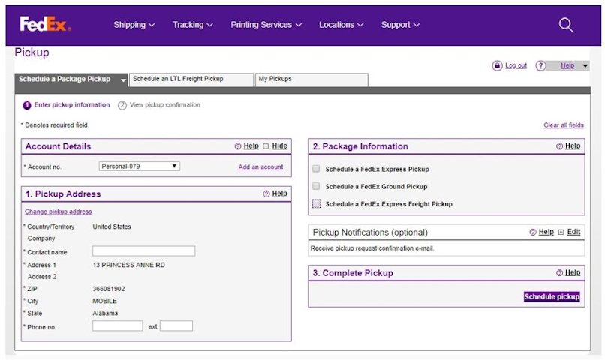Click the question mark icon in top bar
The height and width of the screenshot is (364, 605).
pos(540,66)
